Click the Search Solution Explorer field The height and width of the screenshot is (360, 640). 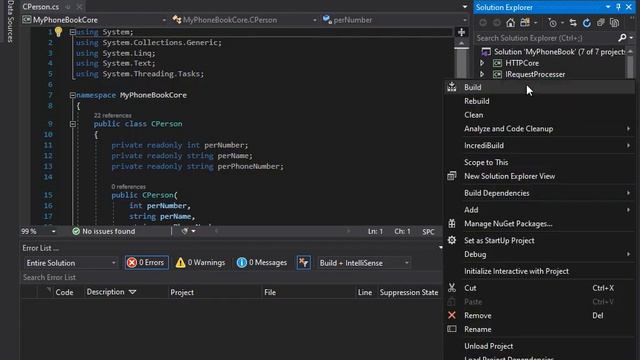(545, 38)
